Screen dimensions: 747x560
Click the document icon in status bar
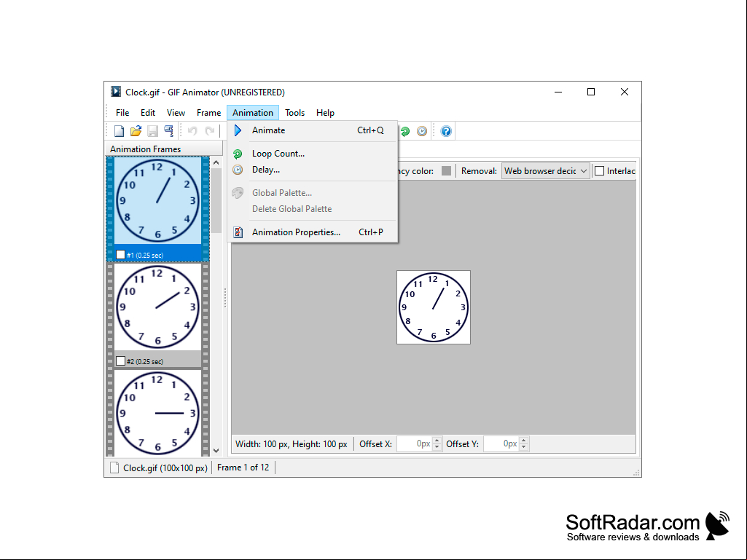(114, 468)
